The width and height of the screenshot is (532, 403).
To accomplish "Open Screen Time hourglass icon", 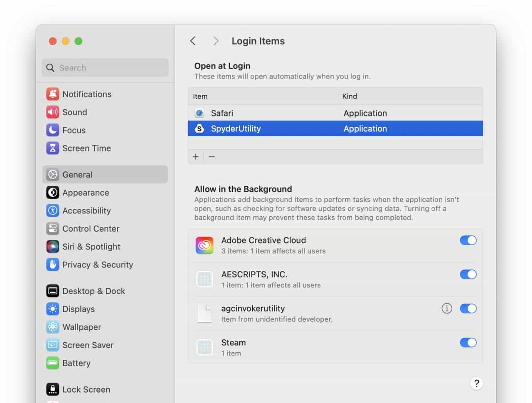I will [52, 148].
